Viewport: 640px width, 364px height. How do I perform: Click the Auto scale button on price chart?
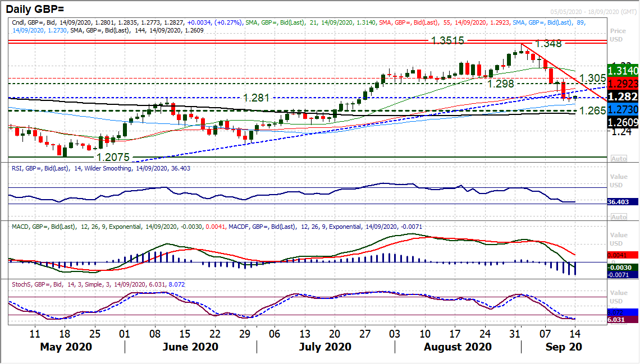618,159
